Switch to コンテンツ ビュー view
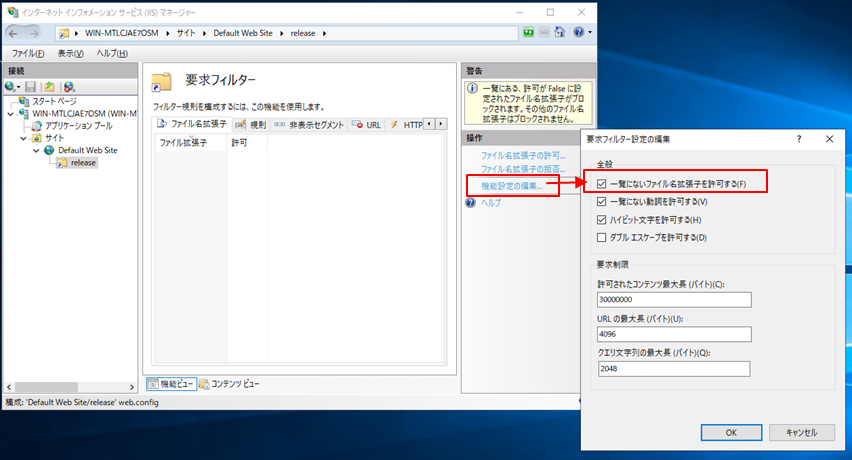The width and height of the screenshot is (852, 460). click(x=229, y=384)
